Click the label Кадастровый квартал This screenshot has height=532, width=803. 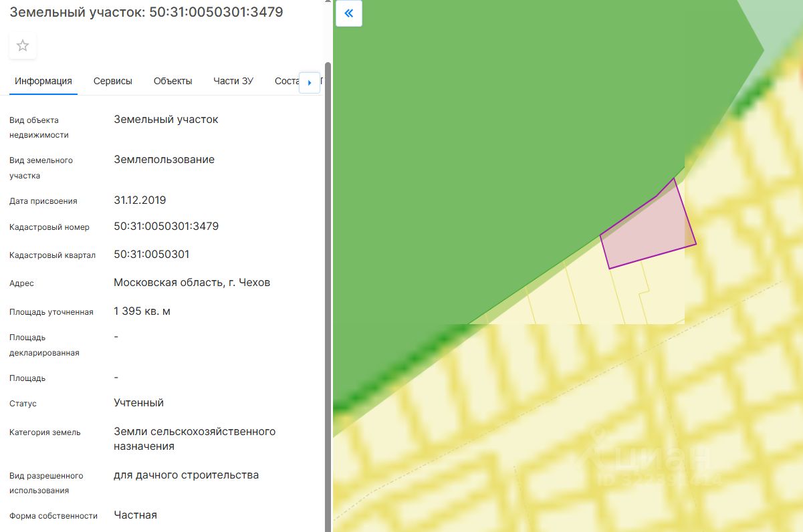53,255
